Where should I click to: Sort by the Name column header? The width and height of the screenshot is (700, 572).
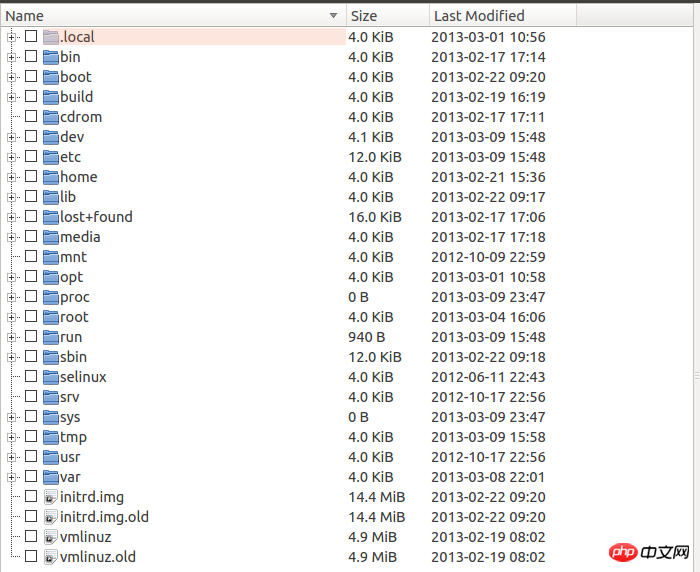pos(173,16)
